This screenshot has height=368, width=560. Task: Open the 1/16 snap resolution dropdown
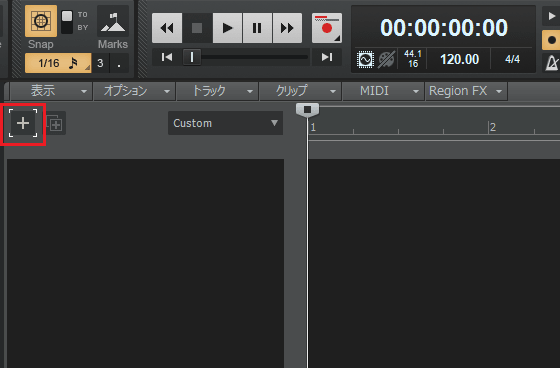tap(58, 63)
